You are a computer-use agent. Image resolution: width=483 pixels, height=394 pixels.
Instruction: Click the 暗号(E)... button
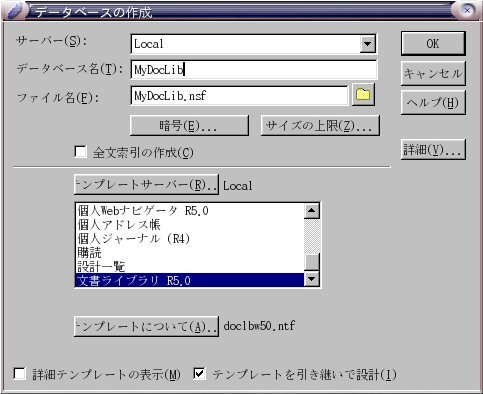(189, 126)
